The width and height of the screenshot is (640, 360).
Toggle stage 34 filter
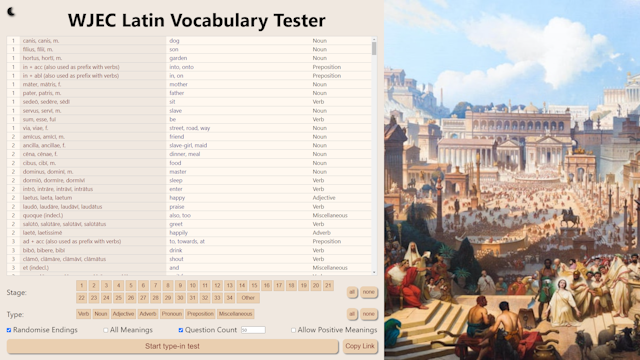(x=229, y=298)
